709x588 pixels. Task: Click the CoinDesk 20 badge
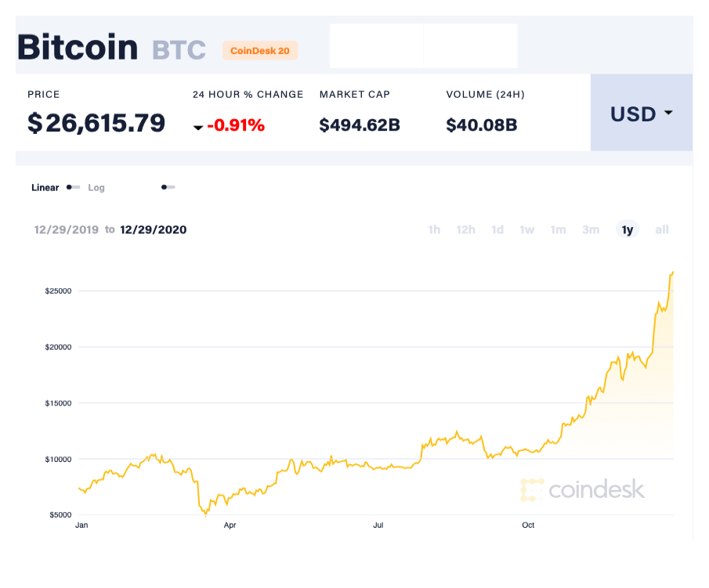pos(260,50)
